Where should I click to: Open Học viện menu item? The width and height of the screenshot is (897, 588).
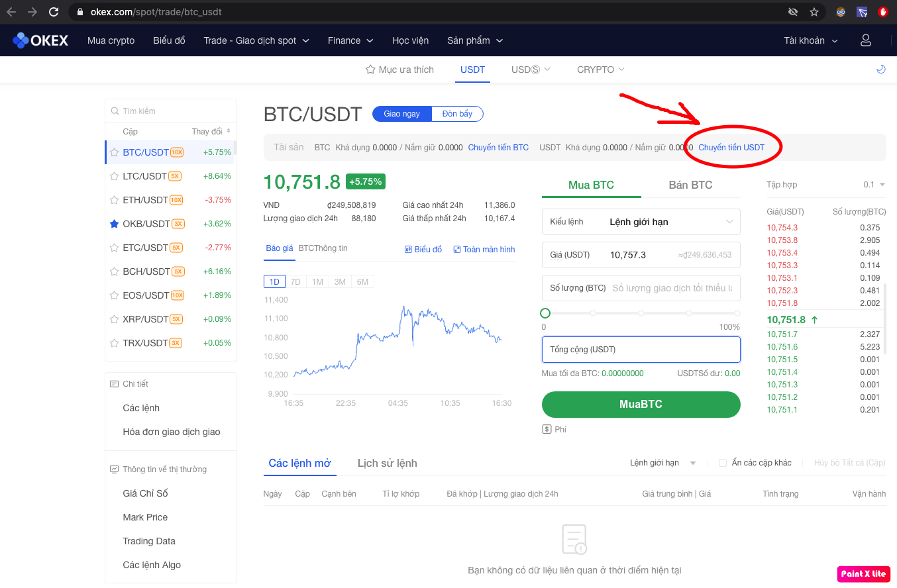click(x=410, y=40)
